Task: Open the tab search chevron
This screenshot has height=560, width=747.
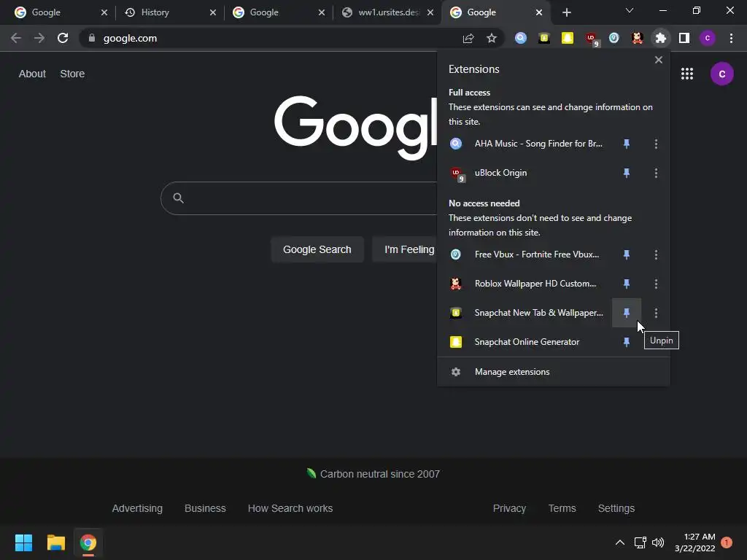Action: [x=630, y=10]
